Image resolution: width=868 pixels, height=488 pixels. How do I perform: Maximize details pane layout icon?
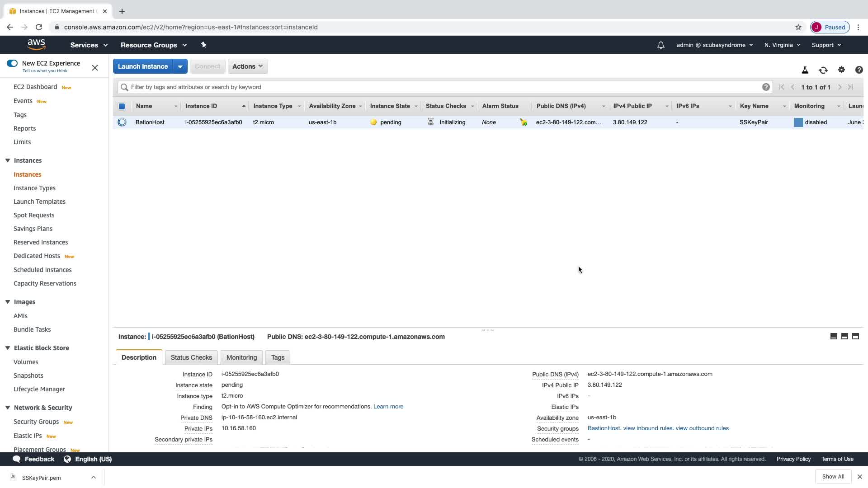[855, 337]
